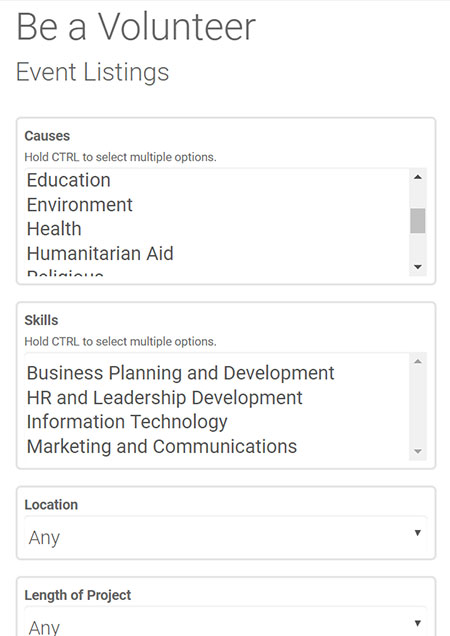Click Causes list scroll-up arrow
The height and width of the screenshot is (636, 450).
coord(418,177)
